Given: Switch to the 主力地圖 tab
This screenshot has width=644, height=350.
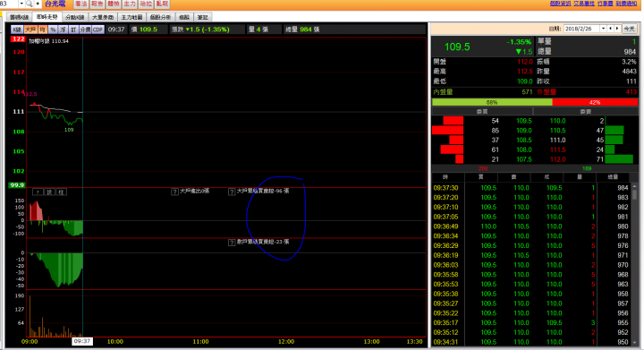Looking at the screenshot, I should point(131,17).
